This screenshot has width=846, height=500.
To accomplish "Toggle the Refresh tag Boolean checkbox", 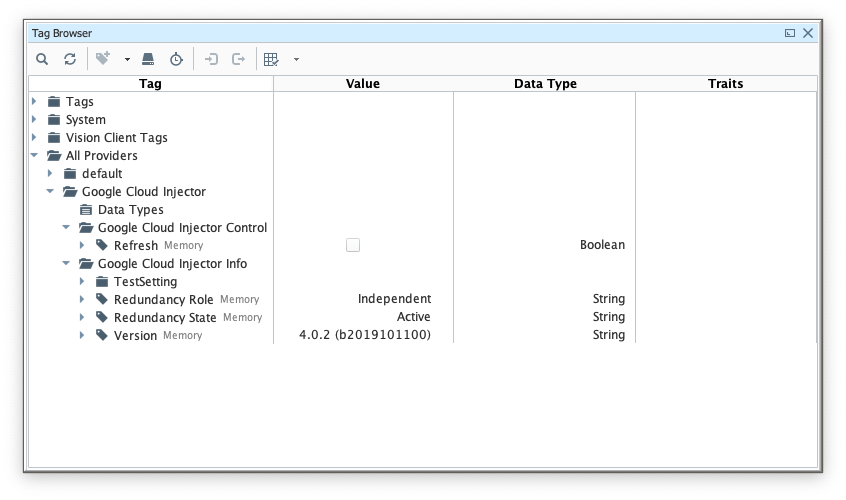I will click(353, 245).
